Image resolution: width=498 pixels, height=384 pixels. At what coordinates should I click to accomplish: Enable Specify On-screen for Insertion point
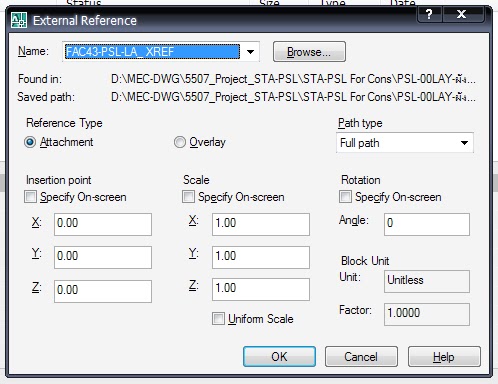(30, 197)
